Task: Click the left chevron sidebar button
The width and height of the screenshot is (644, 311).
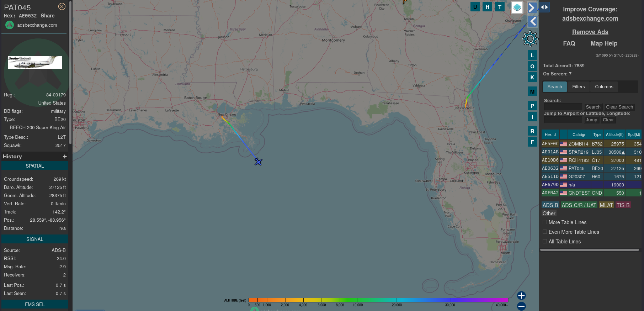Action: click(x=532, y=21)
